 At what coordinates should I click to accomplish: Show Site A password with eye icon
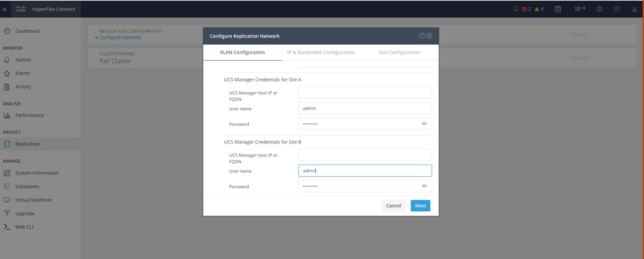[424, 123]
